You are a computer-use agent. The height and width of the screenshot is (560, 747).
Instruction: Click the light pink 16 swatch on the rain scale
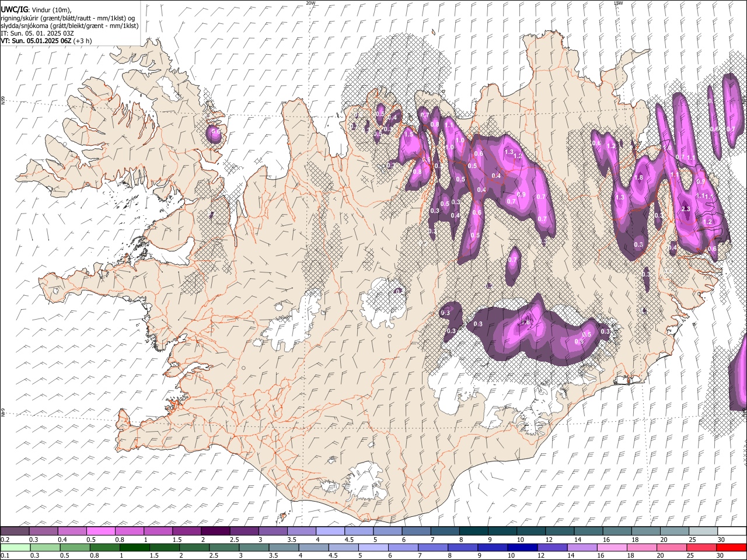pos(612,548)
